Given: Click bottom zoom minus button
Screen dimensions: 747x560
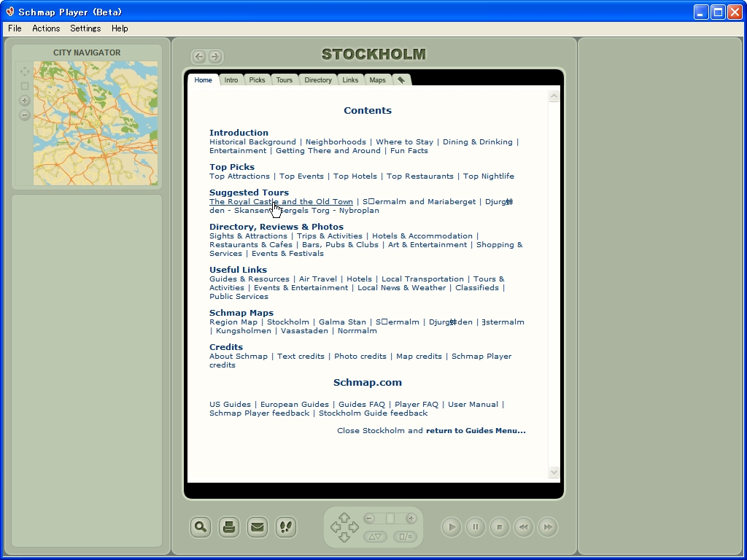Looking at the screenshot, I should 370,518.
